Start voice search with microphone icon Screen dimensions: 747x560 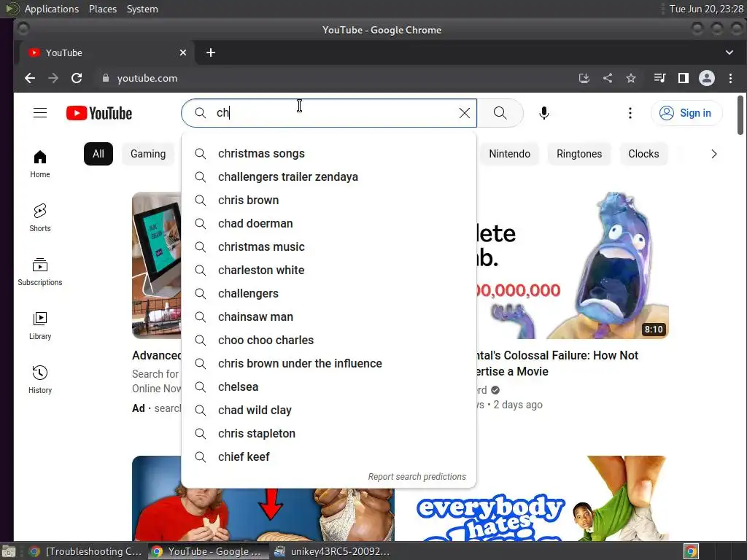pyautogui.click(x=543, y=113)
